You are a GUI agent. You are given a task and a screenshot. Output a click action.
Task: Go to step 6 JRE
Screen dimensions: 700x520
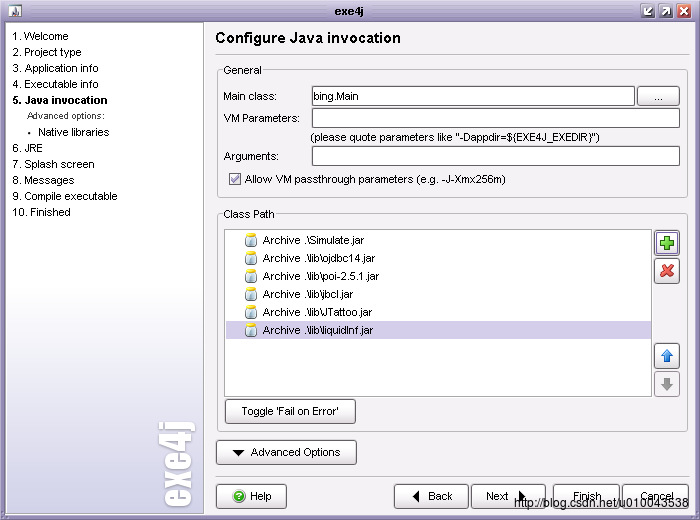click(27, 148)
